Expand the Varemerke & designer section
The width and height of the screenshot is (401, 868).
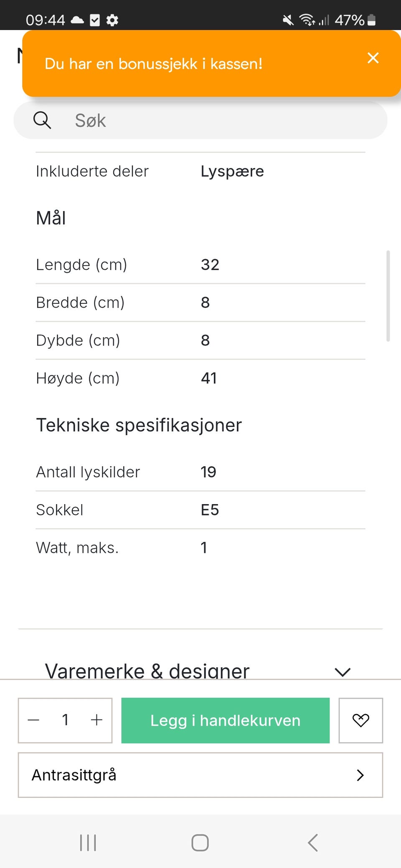[147, 670]
